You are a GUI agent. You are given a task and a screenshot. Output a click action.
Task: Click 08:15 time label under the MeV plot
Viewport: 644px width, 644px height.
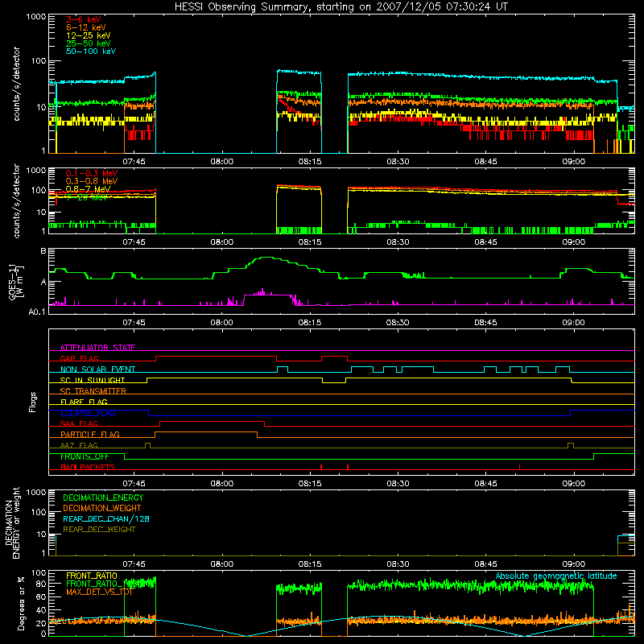(x=310, y=242)
